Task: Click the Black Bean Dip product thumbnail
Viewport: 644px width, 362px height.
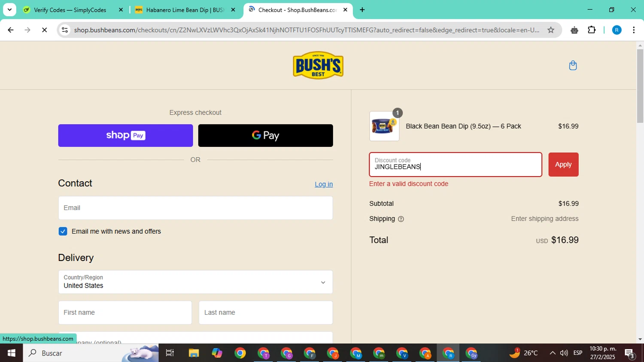Action: pos(384,126)
